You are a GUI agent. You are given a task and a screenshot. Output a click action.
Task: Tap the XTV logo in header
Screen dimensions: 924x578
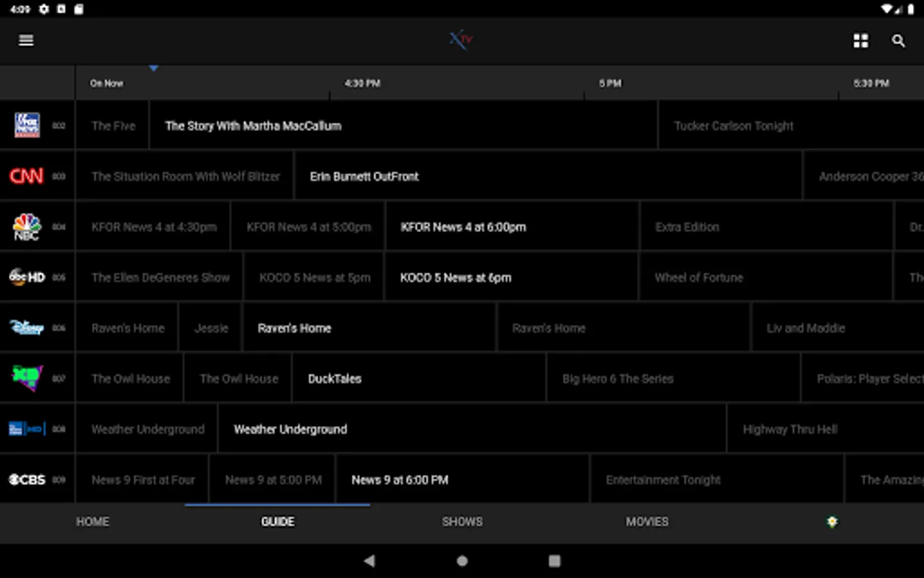click(461, 40)
